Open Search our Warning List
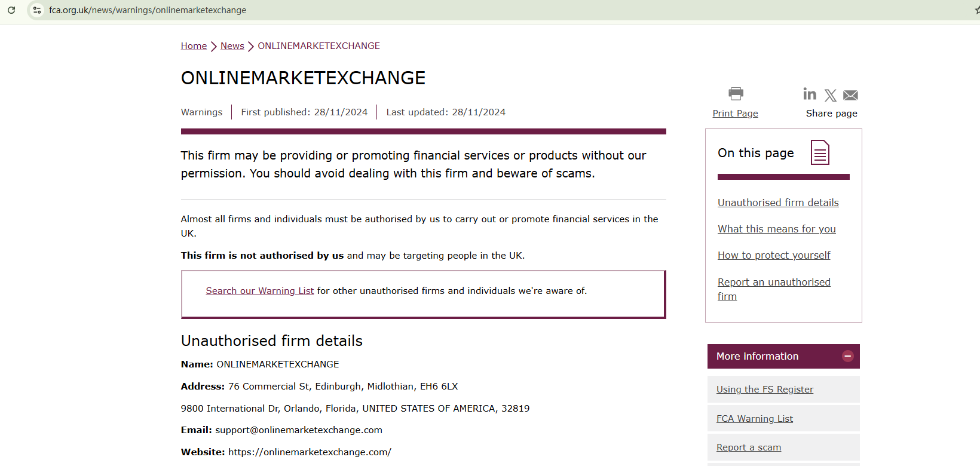The image size is (980, 466). tap(259, 290)
